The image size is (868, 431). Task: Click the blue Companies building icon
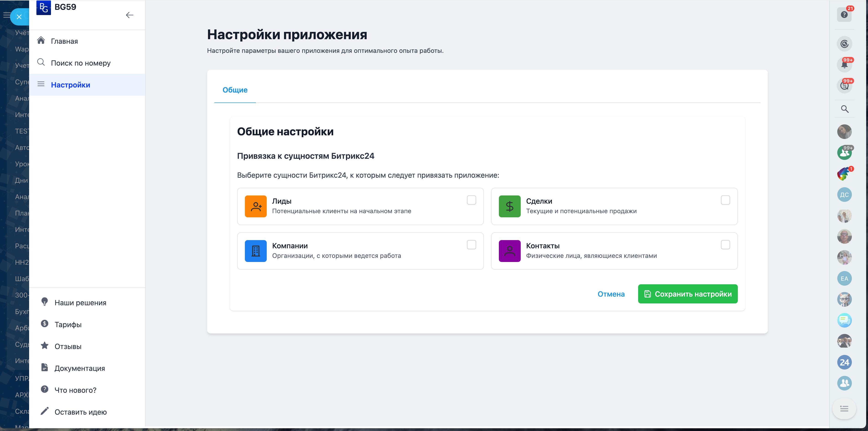point(255,251)
